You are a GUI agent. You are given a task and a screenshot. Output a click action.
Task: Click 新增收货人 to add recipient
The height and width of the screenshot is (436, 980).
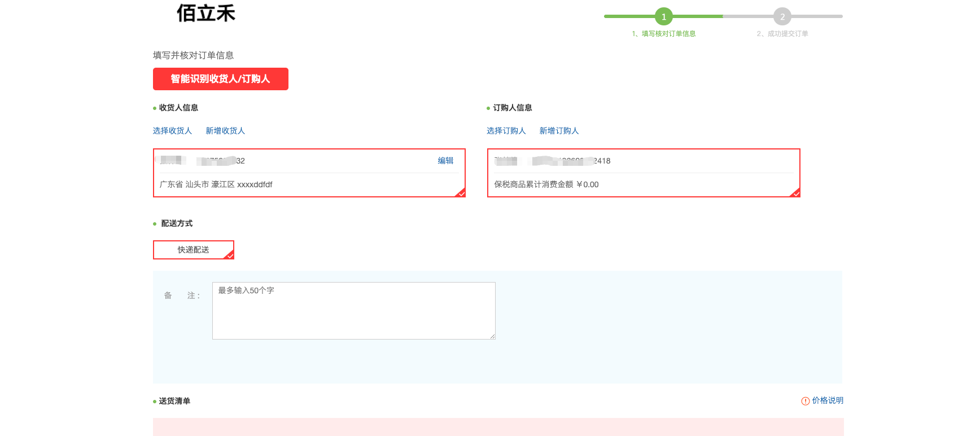click(225, 131)
